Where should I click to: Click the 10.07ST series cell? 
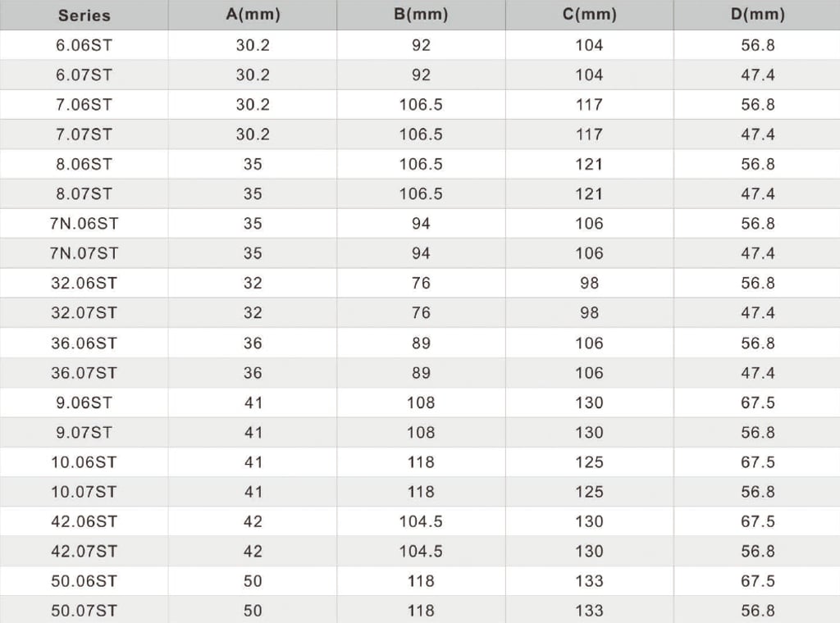coord(84,492)
